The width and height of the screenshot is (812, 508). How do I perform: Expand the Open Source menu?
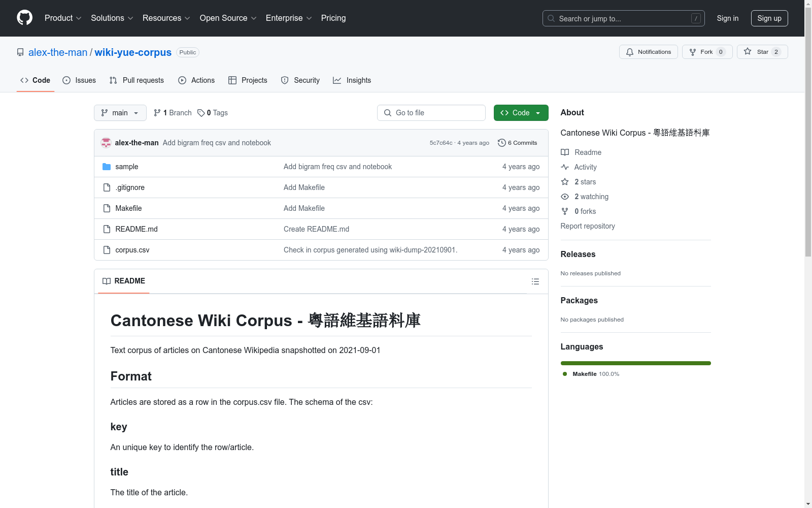[x=228, y=18]
